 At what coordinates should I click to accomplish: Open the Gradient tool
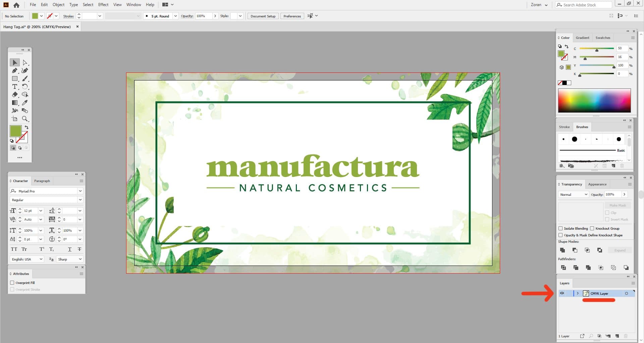pyautogui.click(x=15, y=103)
